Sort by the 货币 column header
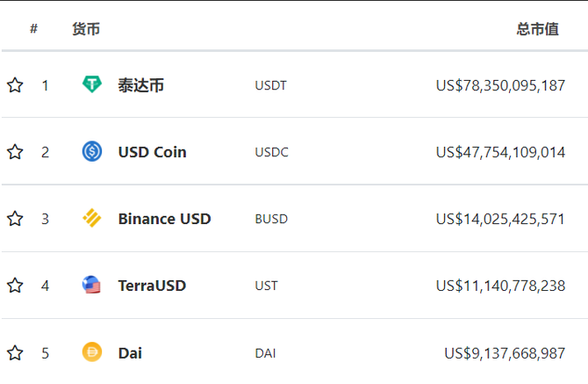The image size is (588, 384). click(86, 29)
